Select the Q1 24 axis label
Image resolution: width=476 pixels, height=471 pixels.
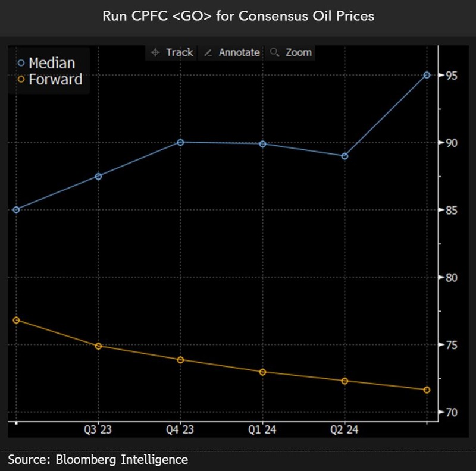264,427
